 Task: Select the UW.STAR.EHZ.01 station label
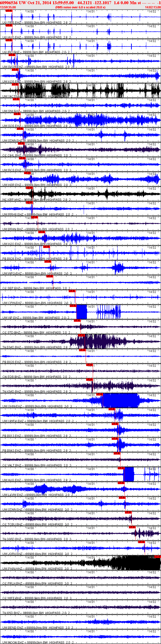click(x=38, y=141)
